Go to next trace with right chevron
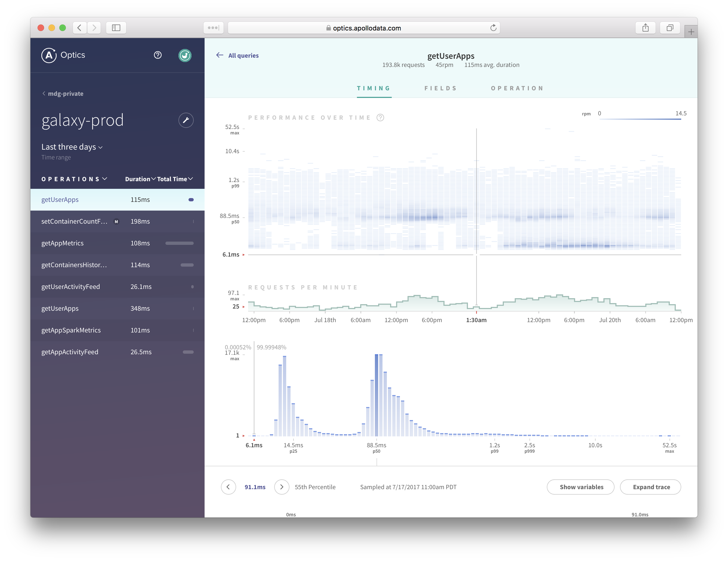Image resolution: width=728 pixels, height=561 pixels. click(x=282, y=487)
